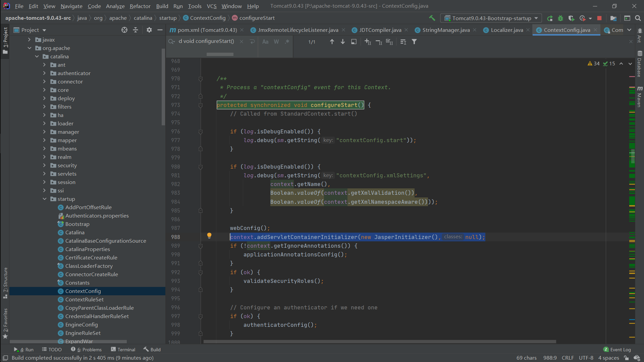
Task: Click the Refactor menu item
Action: 140,6
